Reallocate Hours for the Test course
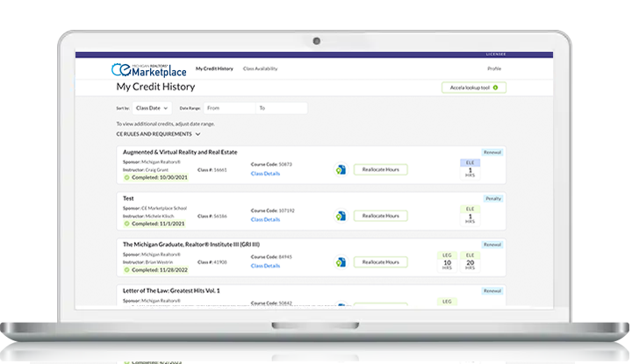 coord(381,215)
